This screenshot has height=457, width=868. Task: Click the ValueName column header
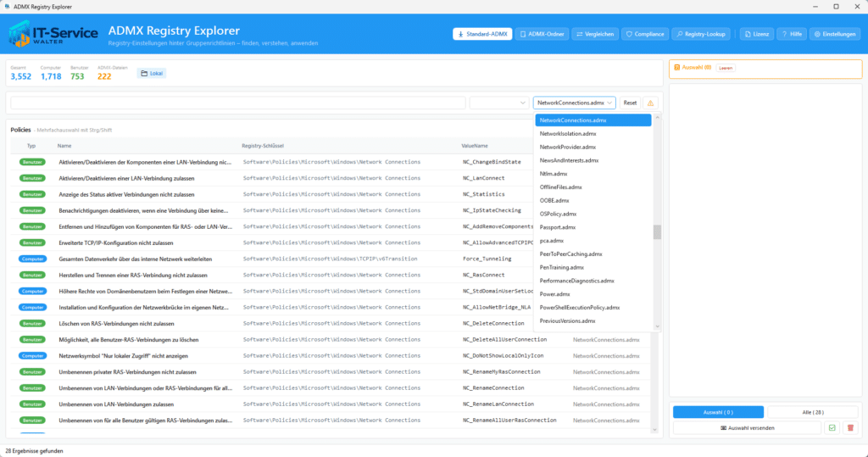475,146
